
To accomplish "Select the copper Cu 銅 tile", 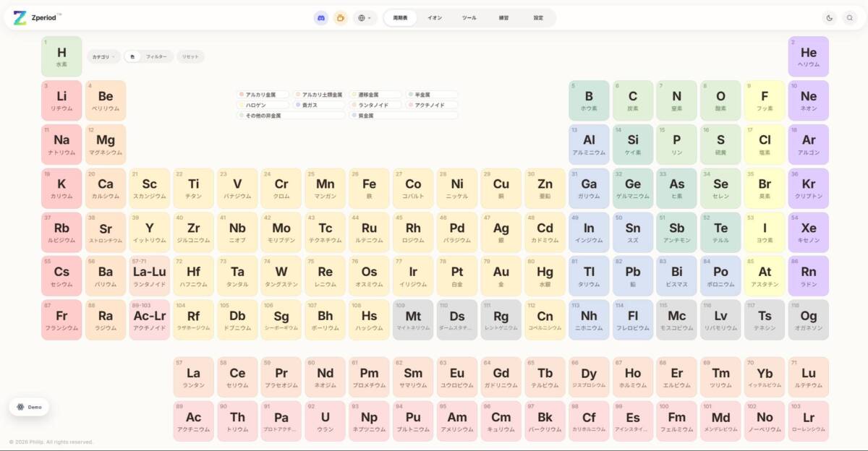I will (x=501, y=189).
